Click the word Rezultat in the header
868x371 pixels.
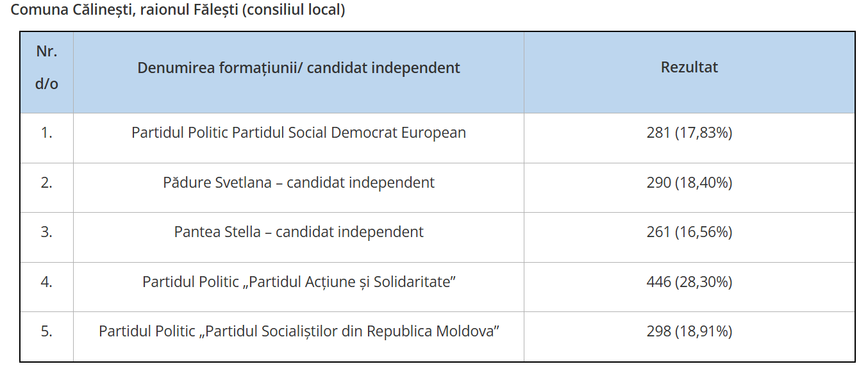pyautogui.click(x=689, y=67)
